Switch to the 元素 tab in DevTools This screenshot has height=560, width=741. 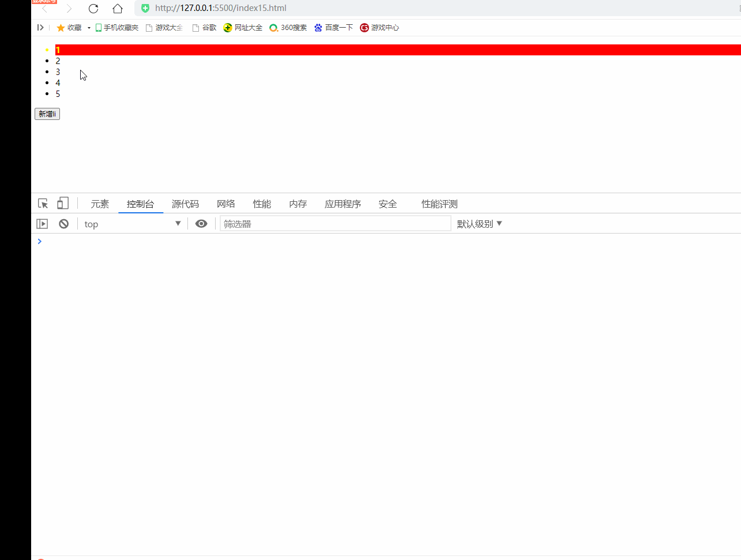point(100,203)
